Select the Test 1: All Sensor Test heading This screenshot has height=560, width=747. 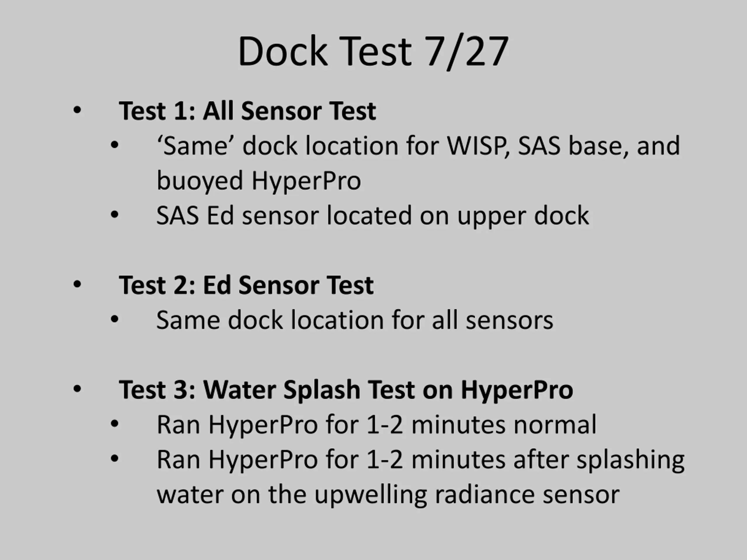pos(247,111)
